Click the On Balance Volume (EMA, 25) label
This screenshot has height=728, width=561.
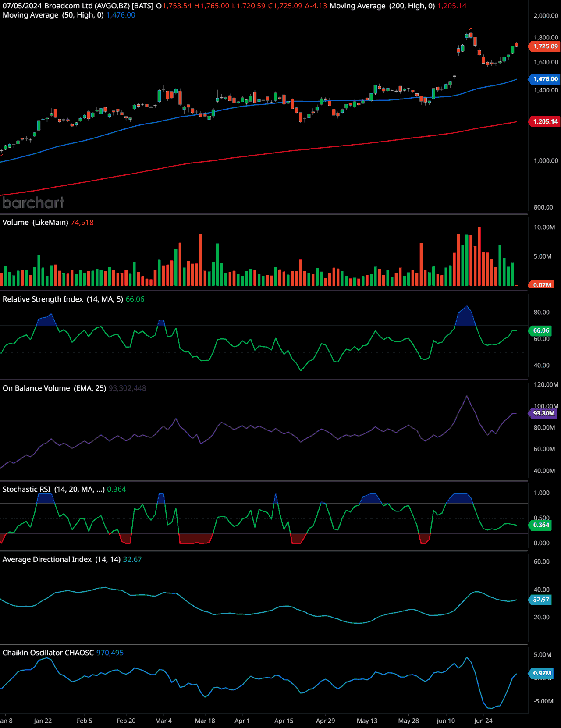(54, 388)
